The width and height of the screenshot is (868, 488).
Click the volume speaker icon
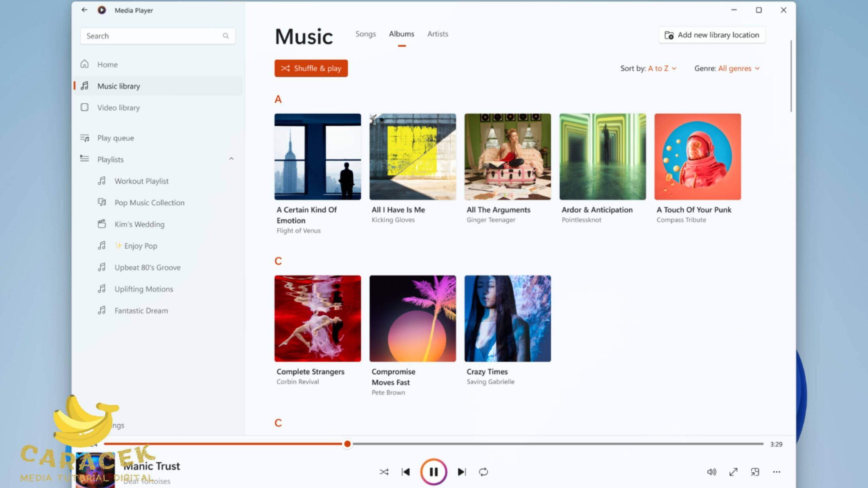coord(711,472)
